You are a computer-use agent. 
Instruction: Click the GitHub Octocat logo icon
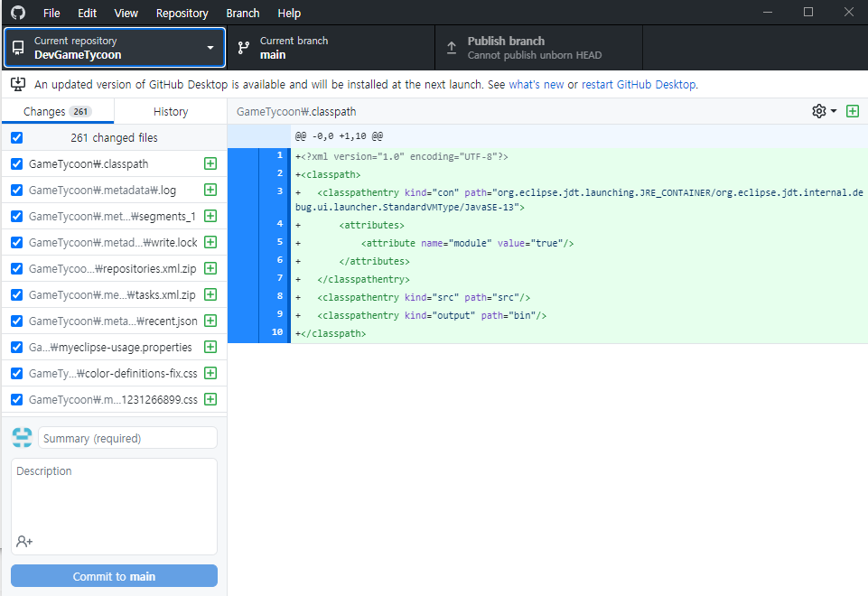pos(18,12)
